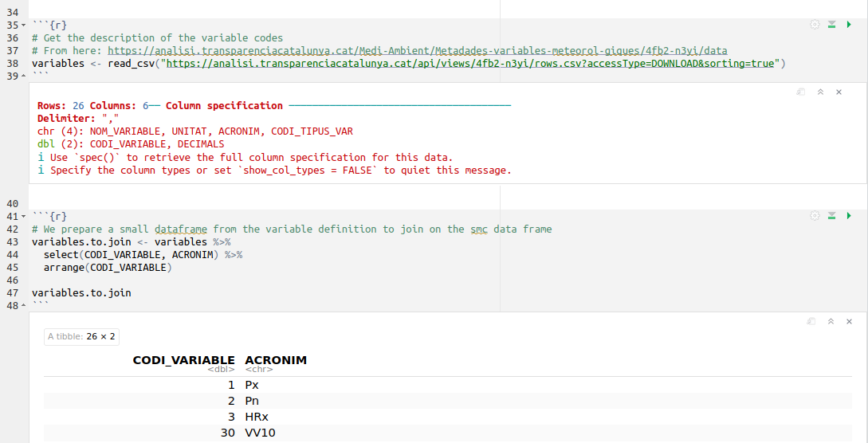Select the table cell 'HRx'
Screen dimensions: 868x443
click(257, 417)
